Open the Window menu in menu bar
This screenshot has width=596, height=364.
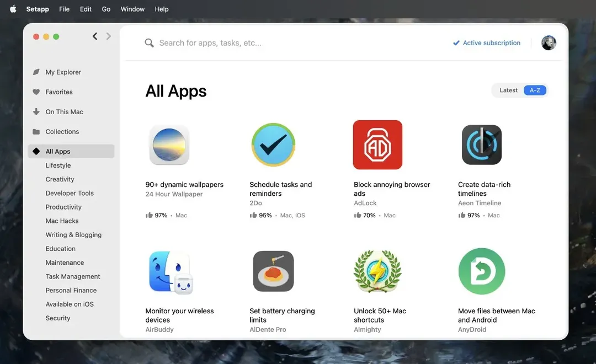132,9
